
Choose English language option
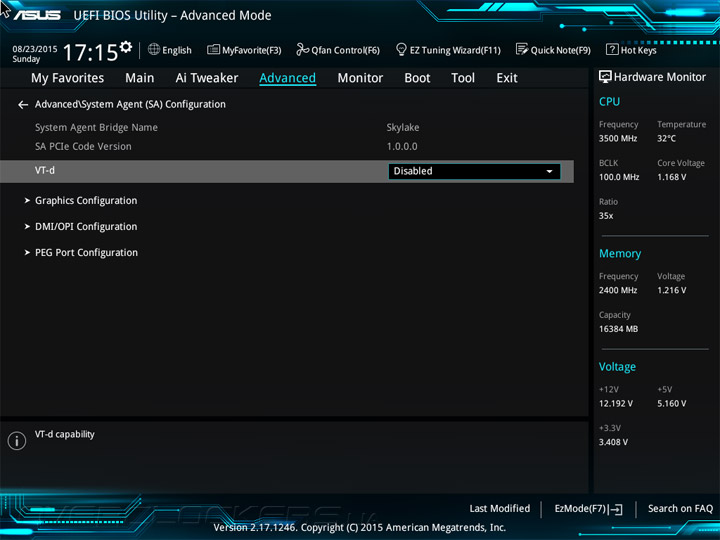177,50
